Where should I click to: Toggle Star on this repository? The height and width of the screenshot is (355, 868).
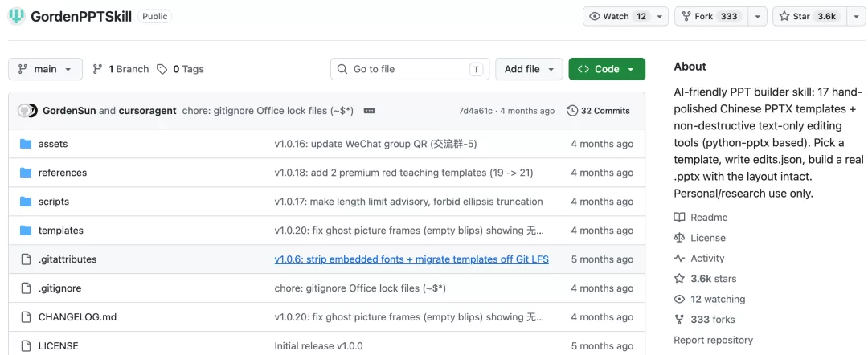809,17
